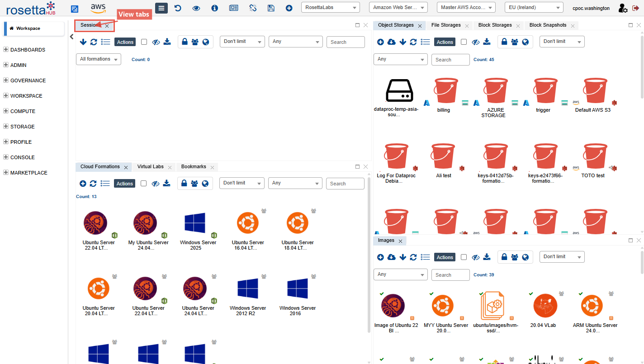Open the EU (Ireland) region dropdown
This screenshot has height=364, width=644.
click(x=534, y=8)
